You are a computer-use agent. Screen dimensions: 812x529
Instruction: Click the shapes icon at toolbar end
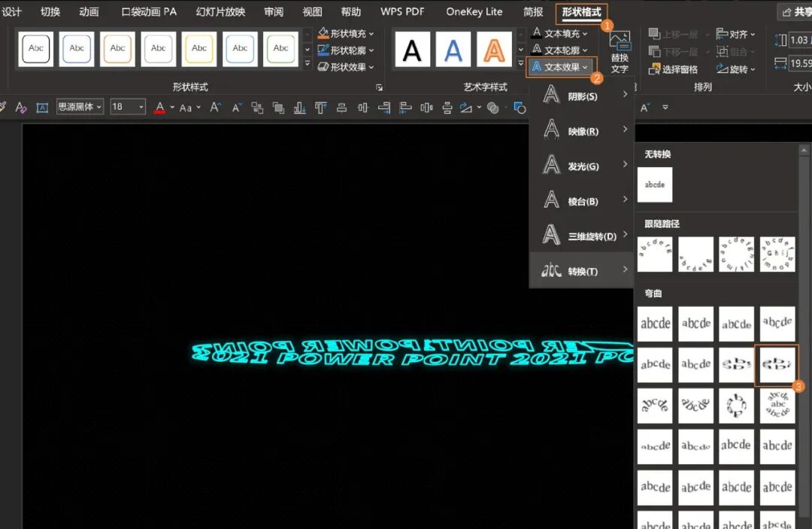tap(520, 108)
